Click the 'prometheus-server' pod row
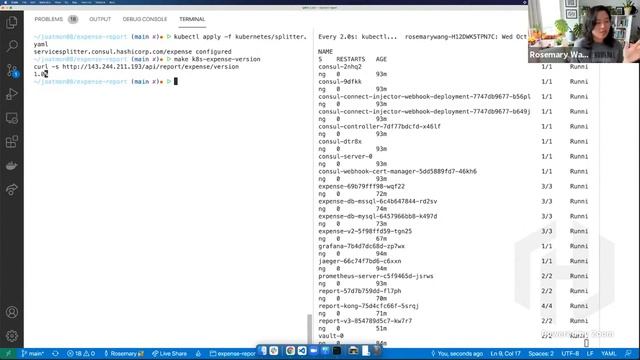 376,276
